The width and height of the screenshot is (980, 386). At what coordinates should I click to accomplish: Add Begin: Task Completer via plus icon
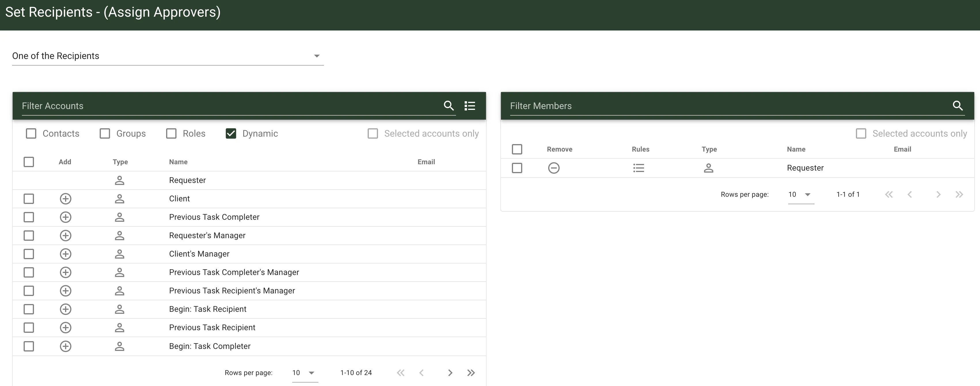(65, 346)
